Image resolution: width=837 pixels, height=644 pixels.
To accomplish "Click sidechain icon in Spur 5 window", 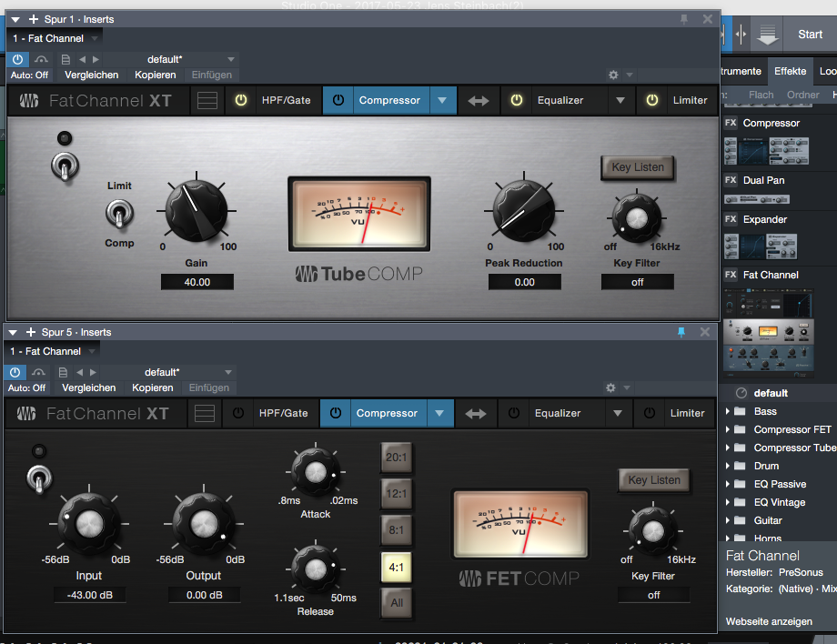I will coord(38,372).
